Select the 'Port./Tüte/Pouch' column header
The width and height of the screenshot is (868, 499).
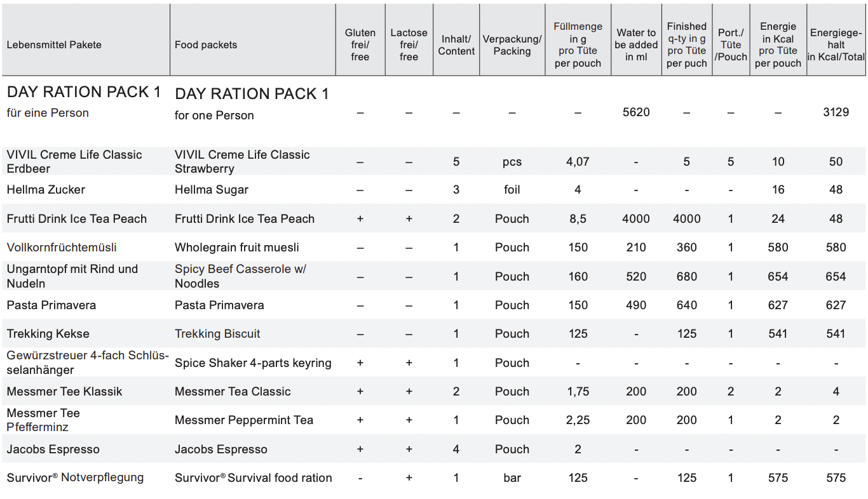[x=731, y=45]
